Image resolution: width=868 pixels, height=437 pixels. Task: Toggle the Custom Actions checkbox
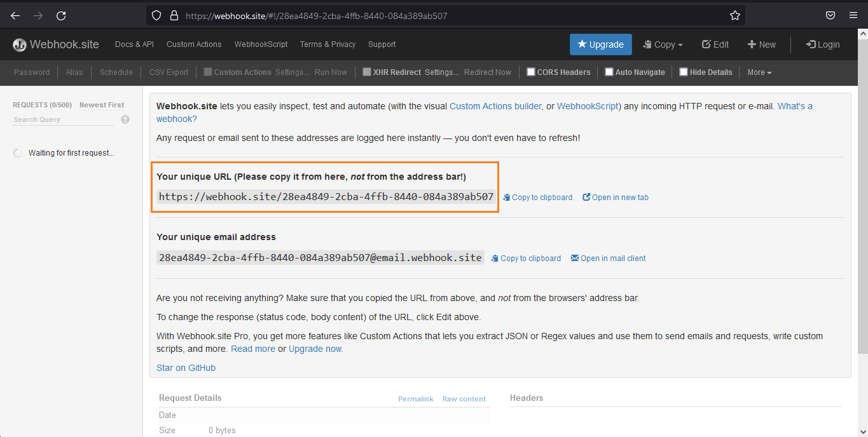tap(208, 72)
